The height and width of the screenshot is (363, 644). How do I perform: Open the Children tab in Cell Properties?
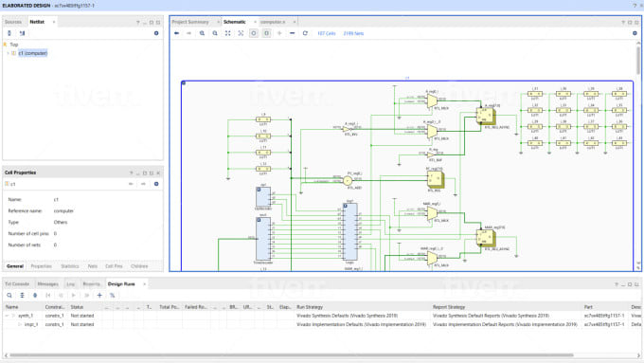pyautogui.click(x=139, y=266)
